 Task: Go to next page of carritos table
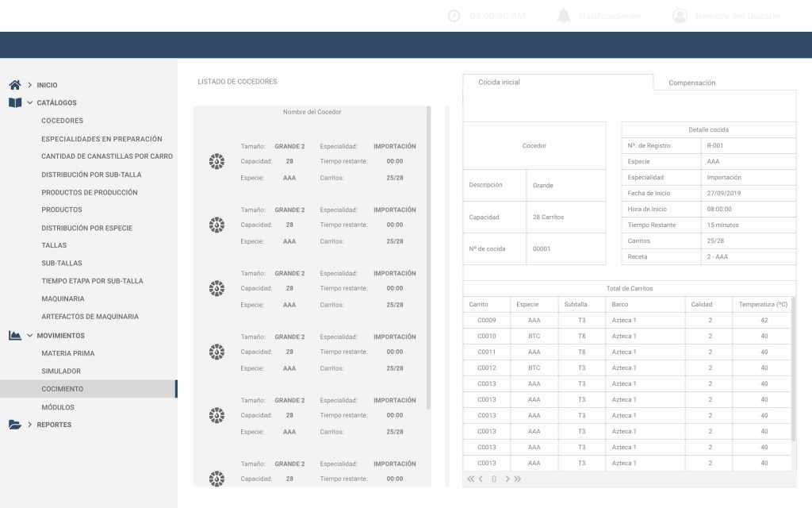tap(507, 479)
